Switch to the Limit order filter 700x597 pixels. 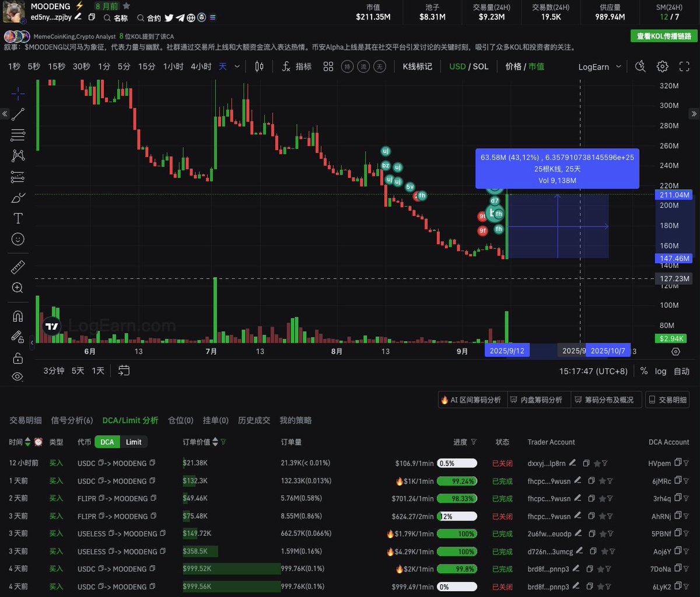click(134, 442)
